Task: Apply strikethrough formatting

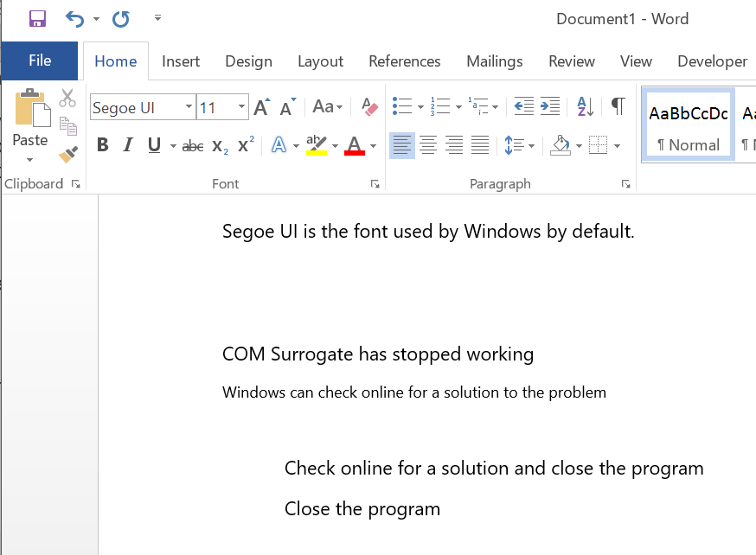Action: click(x=192, y=145)
